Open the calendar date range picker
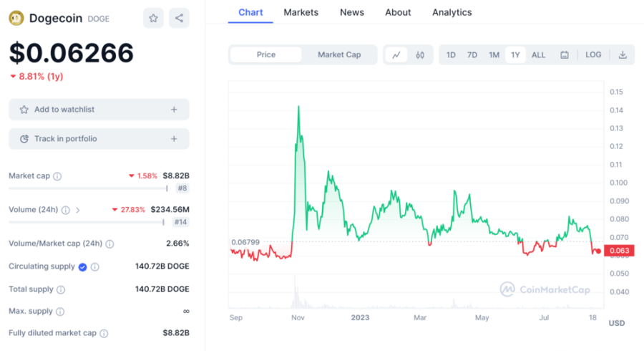This screenshot has height=351, width=644. tap(565, 54)
